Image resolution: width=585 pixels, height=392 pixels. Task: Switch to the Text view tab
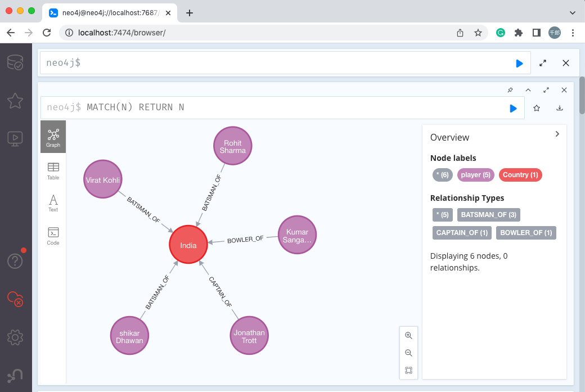53,204
